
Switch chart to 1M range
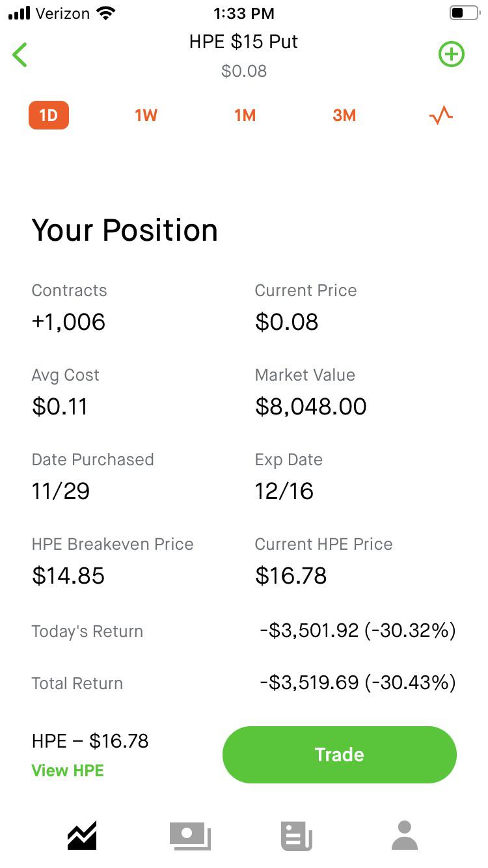tap(245, 116)
